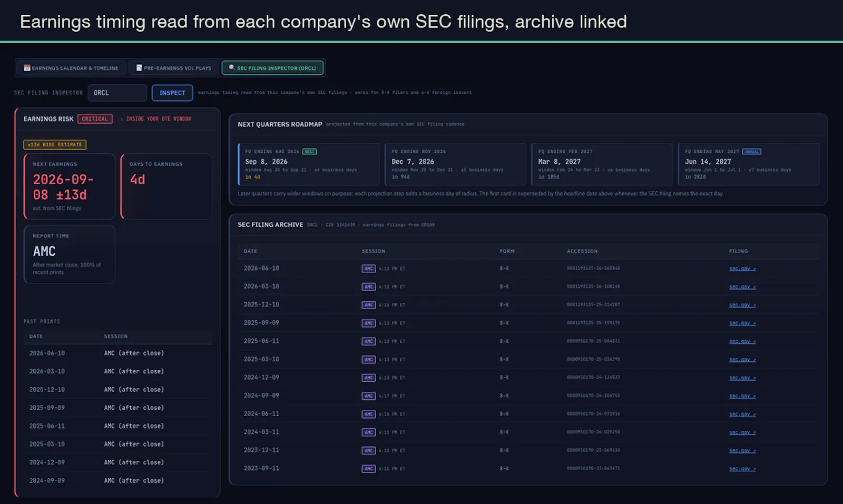The width and height of the screenshot is (843, 504).
Task: Open sec.gov link for 2026-06-10 filing
Action: pos(742,269)
